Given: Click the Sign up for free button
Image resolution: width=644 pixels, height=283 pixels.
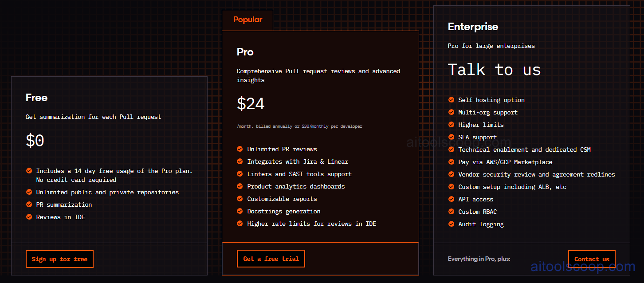Looking at the screenshot, I should [59, 259].
